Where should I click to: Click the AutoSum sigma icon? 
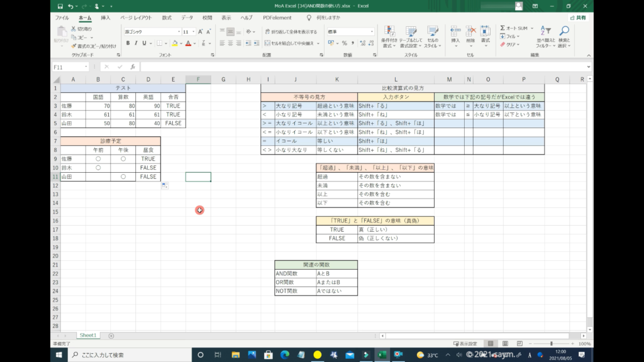point(503,28)
